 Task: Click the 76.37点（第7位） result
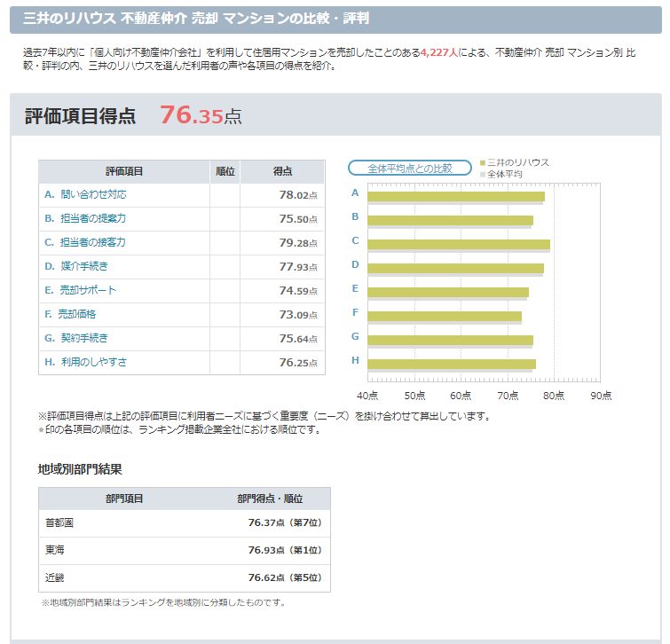coord(285,522)
